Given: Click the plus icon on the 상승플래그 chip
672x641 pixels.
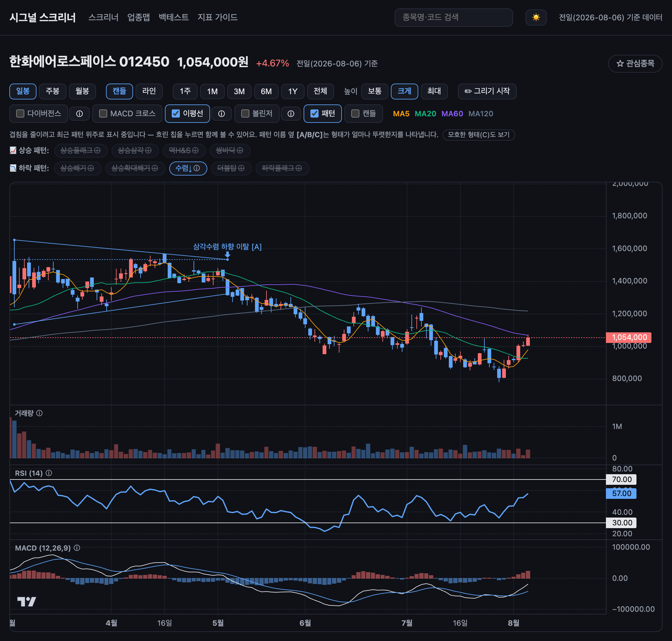Looking at the screenshot, I should pyautogui.click(x=97, y=150).
